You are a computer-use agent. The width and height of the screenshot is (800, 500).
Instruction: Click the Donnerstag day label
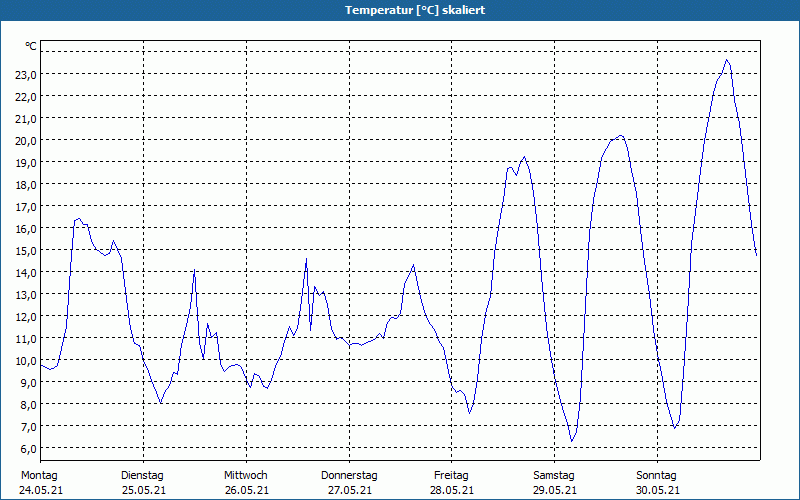pos(349,475)
